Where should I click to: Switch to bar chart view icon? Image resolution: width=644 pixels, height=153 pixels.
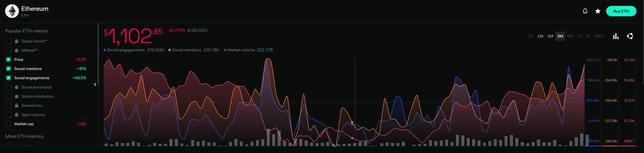pos(616,36)
